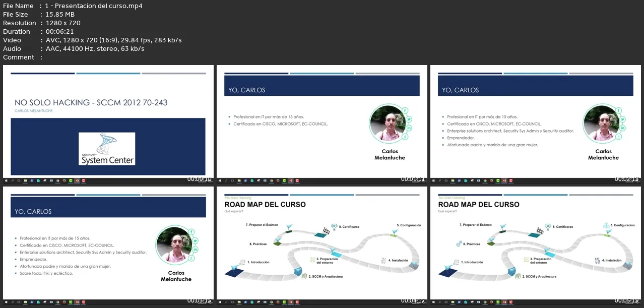
Task: Click '7. Preparar el Examen' in the 00:04:17 thumbnail
Action: tap(262, 225)
